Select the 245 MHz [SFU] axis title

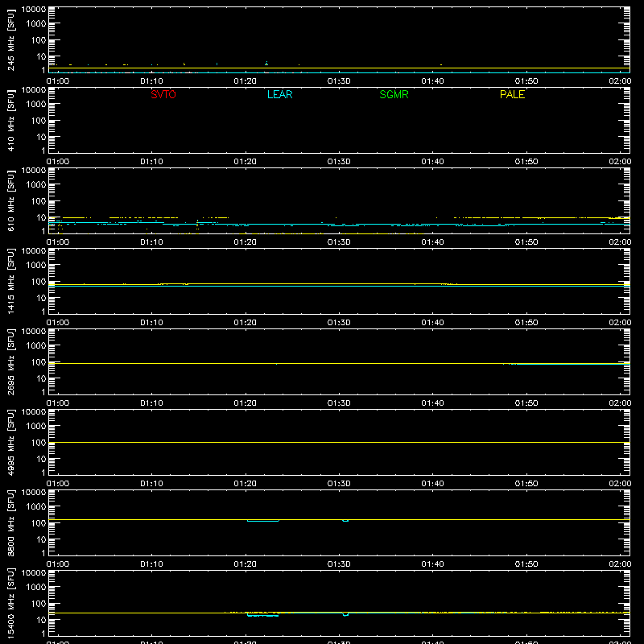[x=11, y=40]
